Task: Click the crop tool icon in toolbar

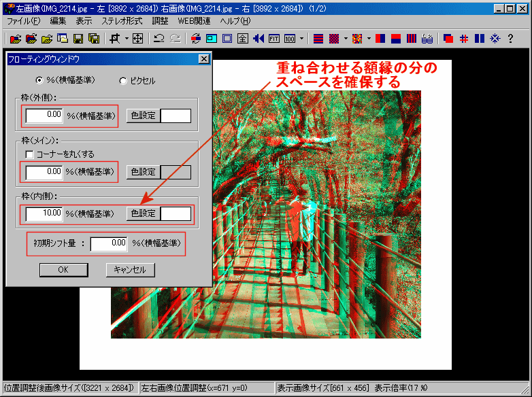Action: point(115,39)
